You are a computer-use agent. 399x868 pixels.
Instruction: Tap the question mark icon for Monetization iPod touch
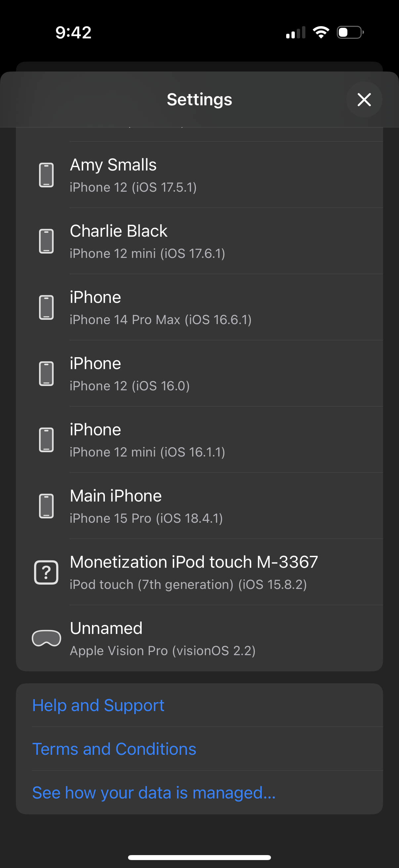click(46, 571)
